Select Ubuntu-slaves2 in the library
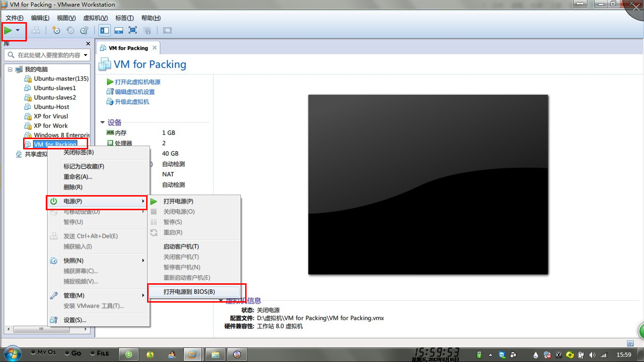Viewport: 644px width, 362px height. point(55,98)
